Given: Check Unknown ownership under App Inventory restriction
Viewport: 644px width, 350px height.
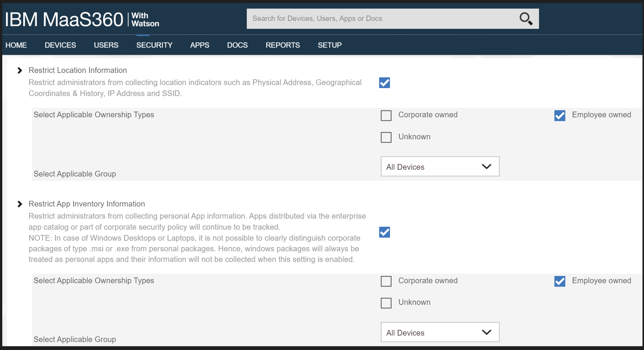Looking at the screenshot, I should coord(386,303).
